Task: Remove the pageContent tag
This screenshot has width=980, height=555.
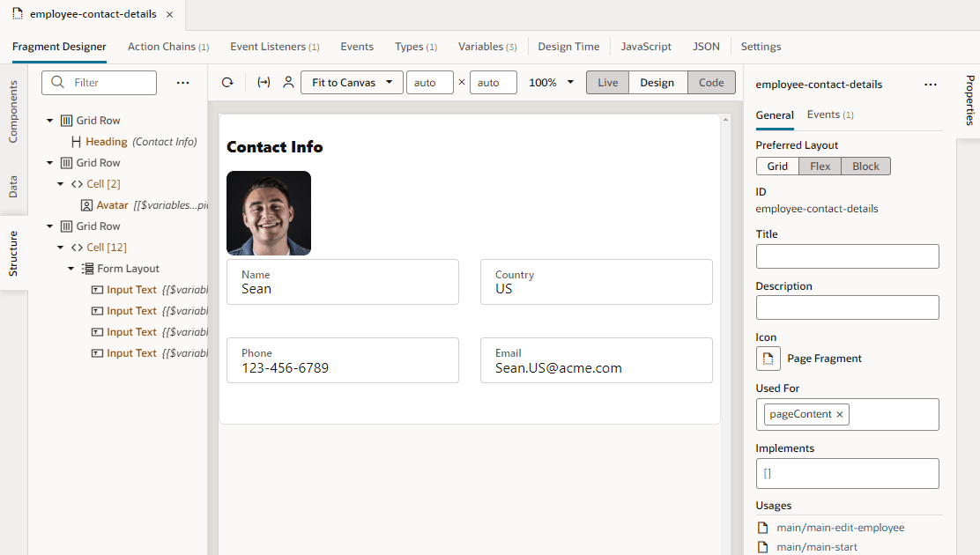Action: [x=839, y=414]
